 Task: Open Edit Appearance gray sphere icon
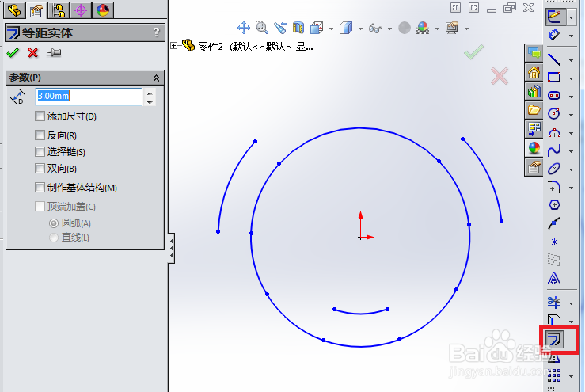[x=405, y=28]
